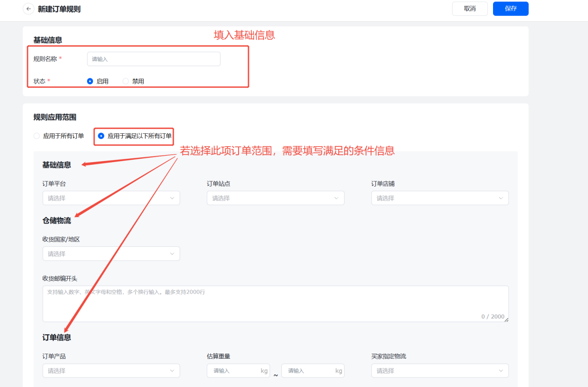Open the 订单平台 dropdown
Viewport: 588px width, 387px height.
click(111, 198)
